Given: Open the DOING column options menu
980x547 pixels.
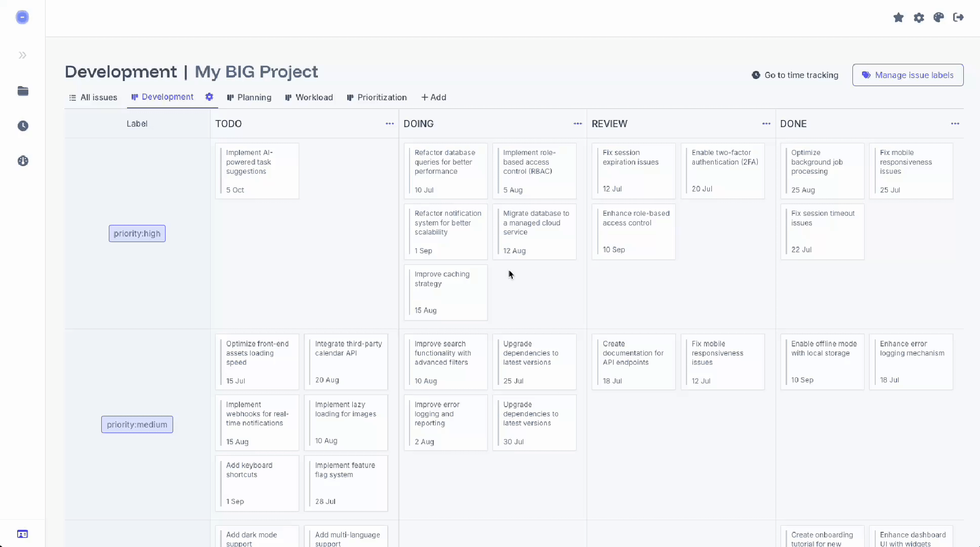Looking at the screenshot, I should click(578, 124).
